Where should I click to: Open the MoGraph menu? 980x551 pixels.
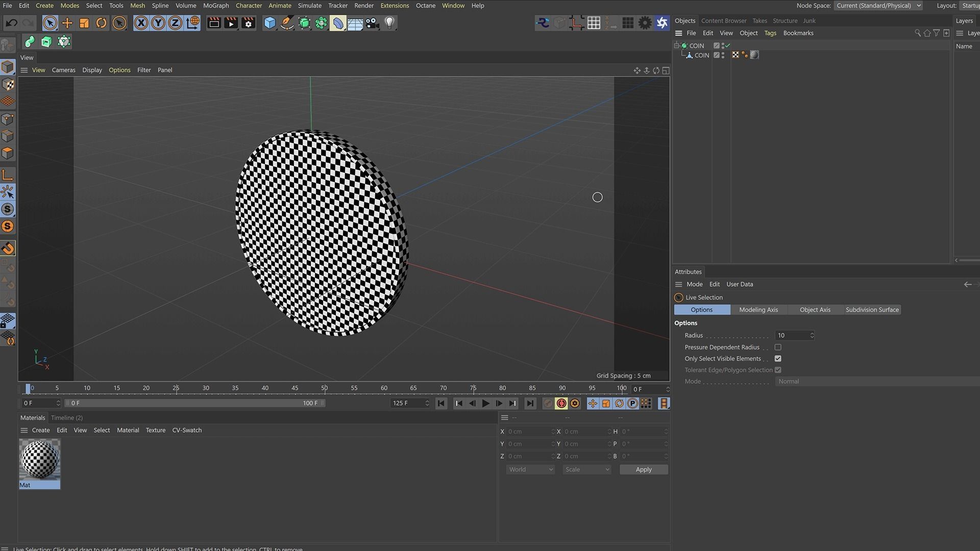(x=216, y=6)
